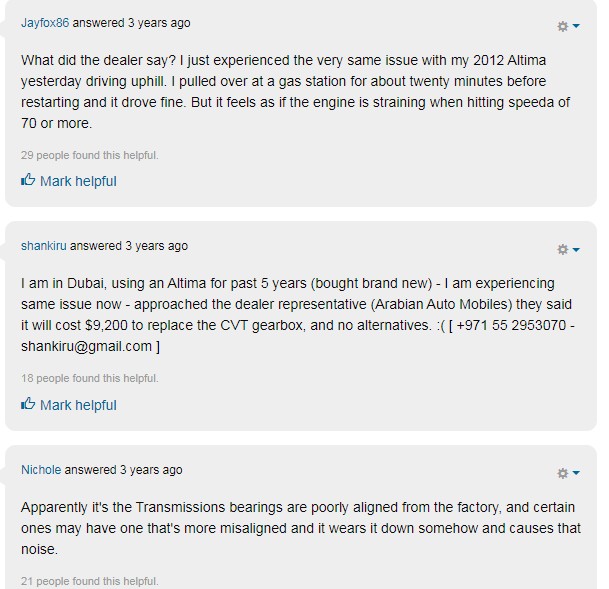609x589 pixels.
Task: Click the shankiru@gmail.com email address
Action: (86, 346)
